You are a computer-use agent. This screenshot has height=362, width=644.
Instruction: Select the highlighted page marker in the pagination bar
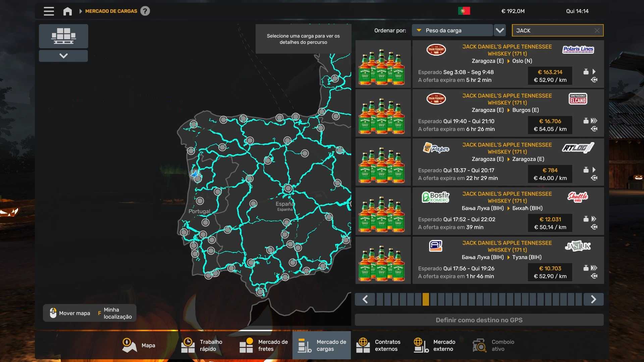[x=425, y=299]
